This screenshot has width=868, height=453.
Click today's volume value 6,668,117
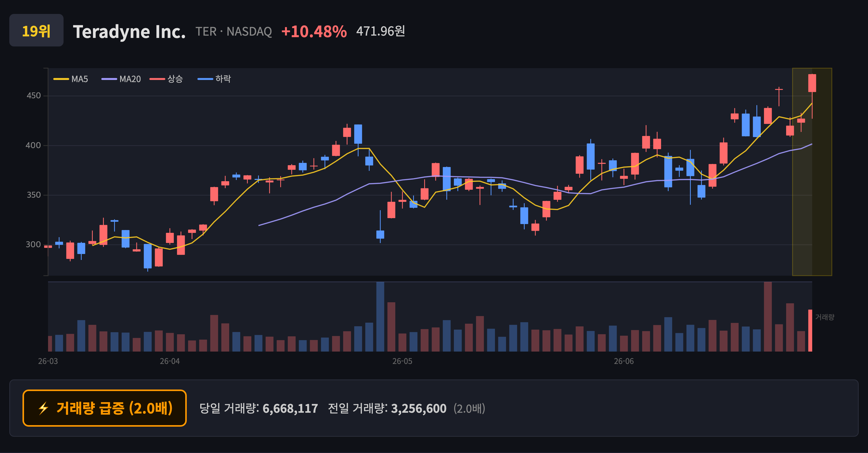[x=290, y=409]
